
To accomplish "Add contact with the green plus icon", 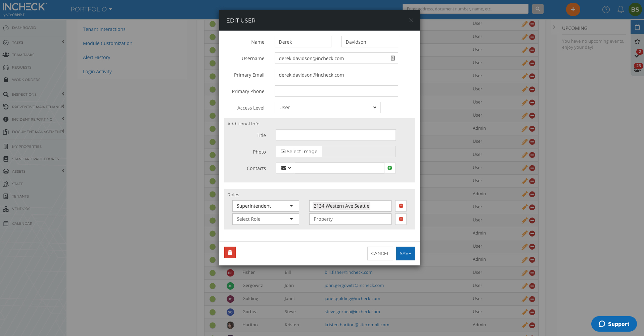I will tap(389, 168).
